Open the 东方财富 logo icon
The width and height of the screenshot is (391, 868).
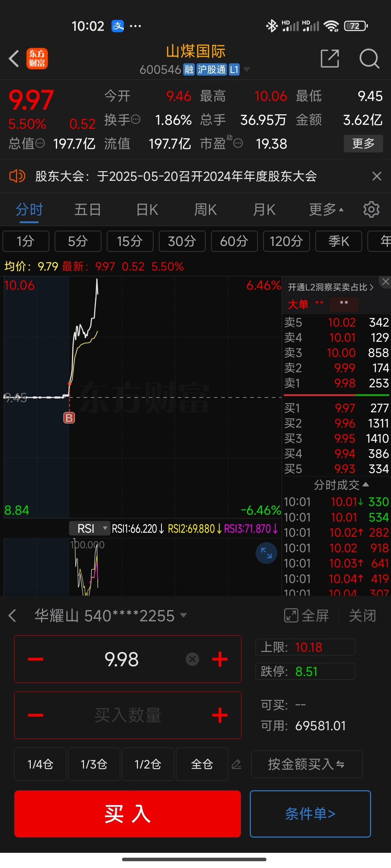(37, 59)
